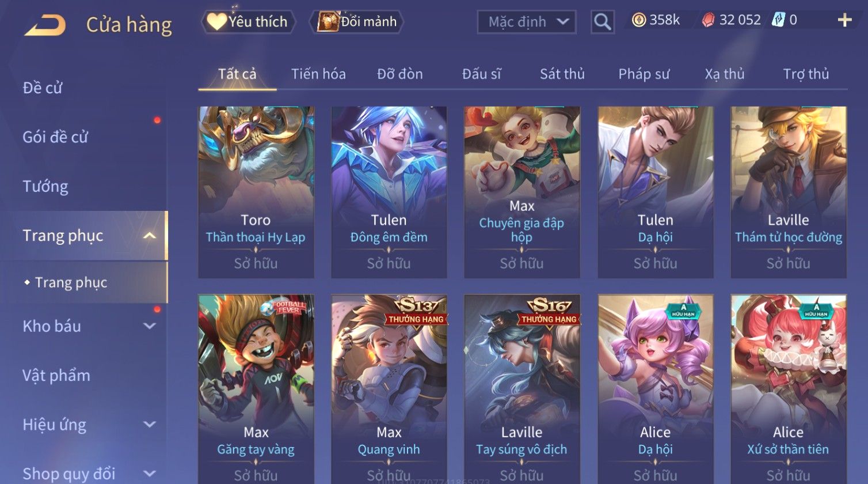Click the gold coin balance icon
The image size is (868, 484).
(638, 20)
